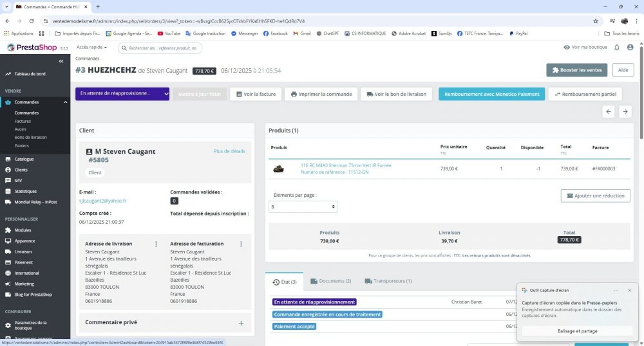
Task: Open the Statistiques menu
Action: 26,191
